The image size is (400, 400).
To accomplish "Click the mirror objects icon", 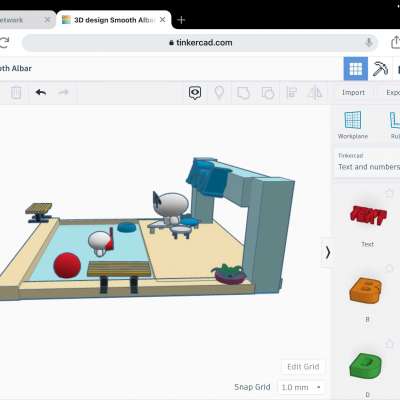I will pyautogui.click(x=315, y=93).
